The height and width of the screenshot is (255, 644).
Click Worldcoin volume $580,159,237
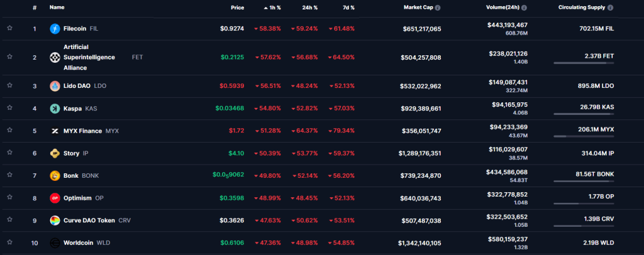[x=508, y=239]
